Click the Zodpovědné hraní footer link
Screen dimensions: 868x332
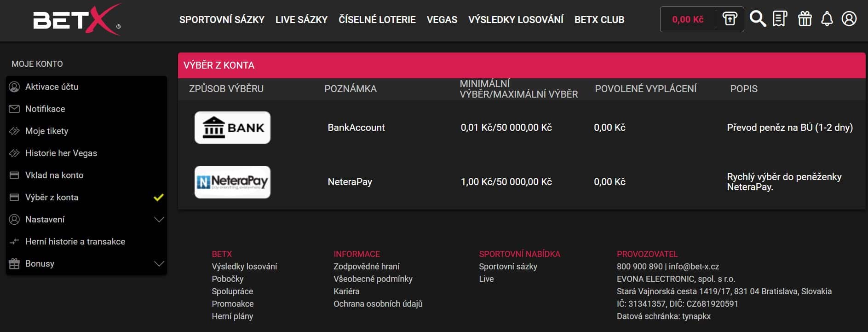click(366, 266)
